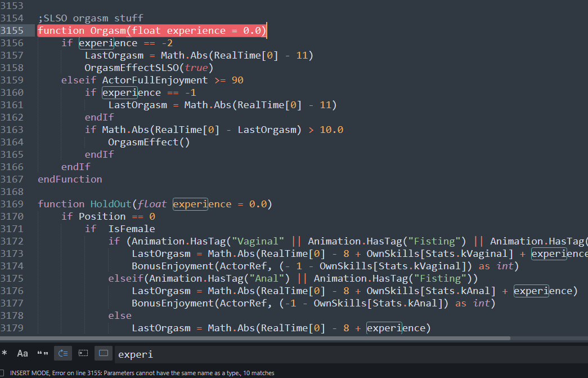
Task: Click the HoldOut function name
Action: (111, 204)
